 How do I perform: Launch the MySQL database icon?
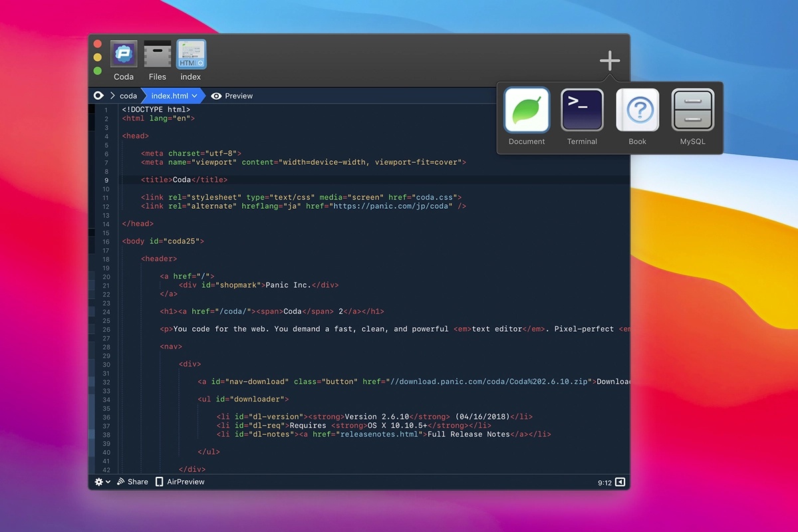(x=692, y=110)
